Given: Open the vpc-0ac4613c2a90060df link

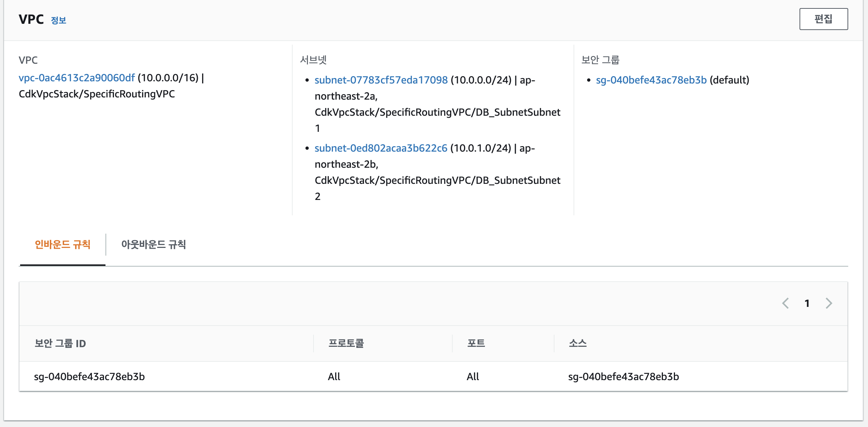Looking at the screenshot, I should point(77,78).
